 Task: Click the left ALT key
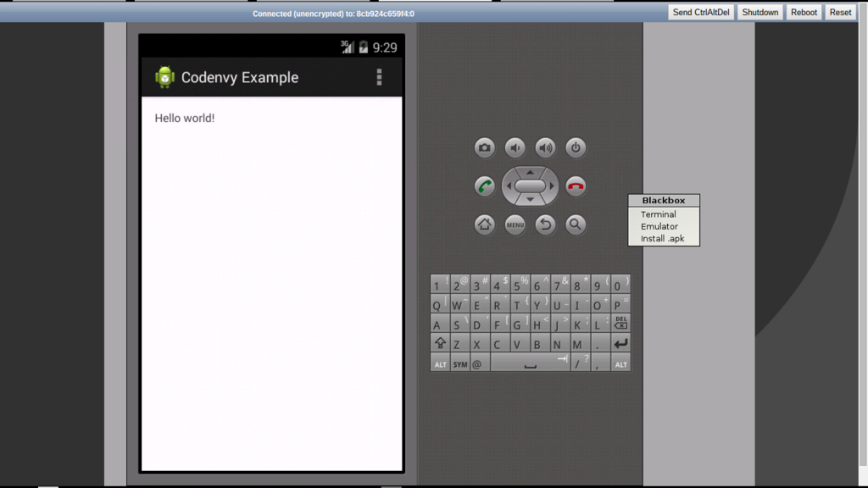click(440, 363)
